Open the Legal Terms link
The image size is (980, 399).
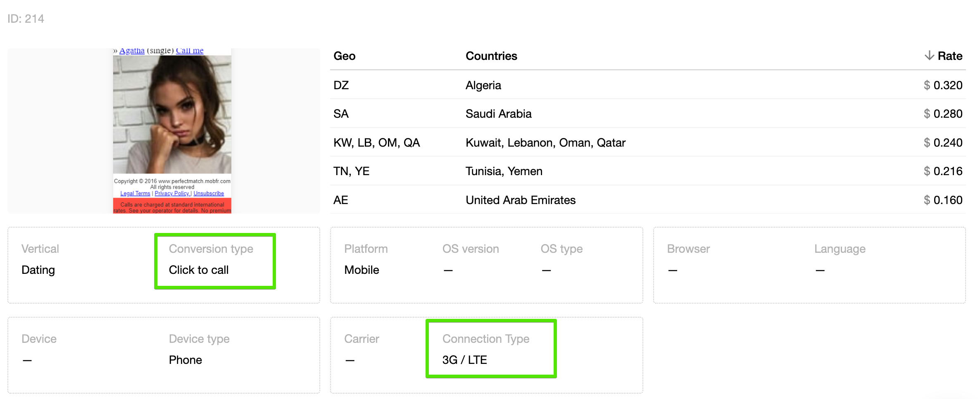click(135, 193)
